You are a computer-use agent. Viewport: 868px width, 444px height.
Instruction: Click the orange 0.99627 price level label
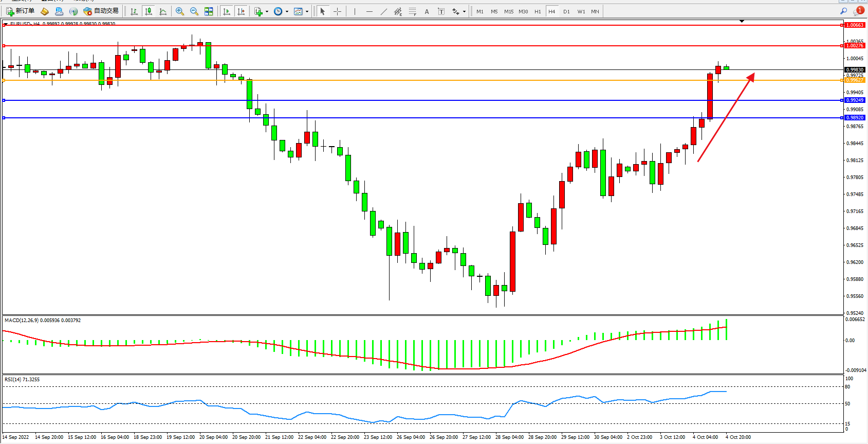(x=855, y=80)
